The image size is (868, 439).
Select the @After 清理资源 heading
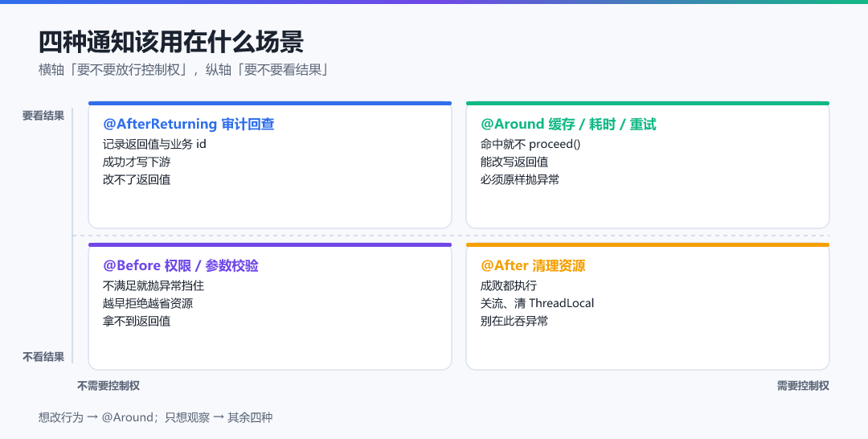tap(533, 265)
